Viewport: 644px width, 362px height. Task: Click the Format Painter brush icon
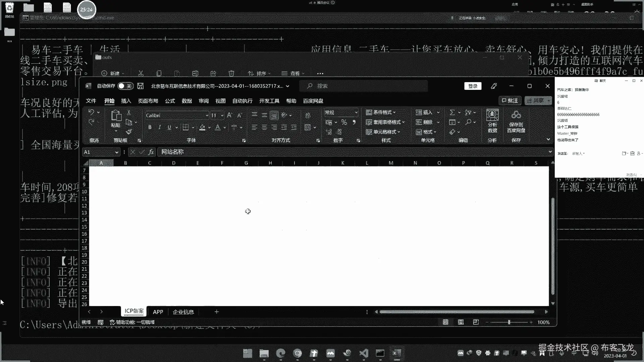(129, 132)
